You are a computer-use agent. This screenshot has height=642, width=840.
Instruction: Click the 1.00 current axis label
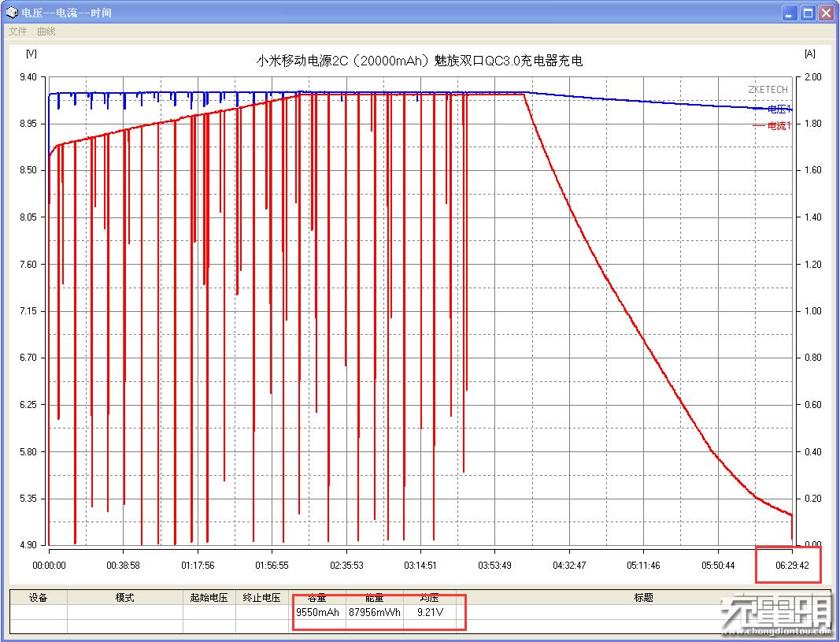coord(812,311)
